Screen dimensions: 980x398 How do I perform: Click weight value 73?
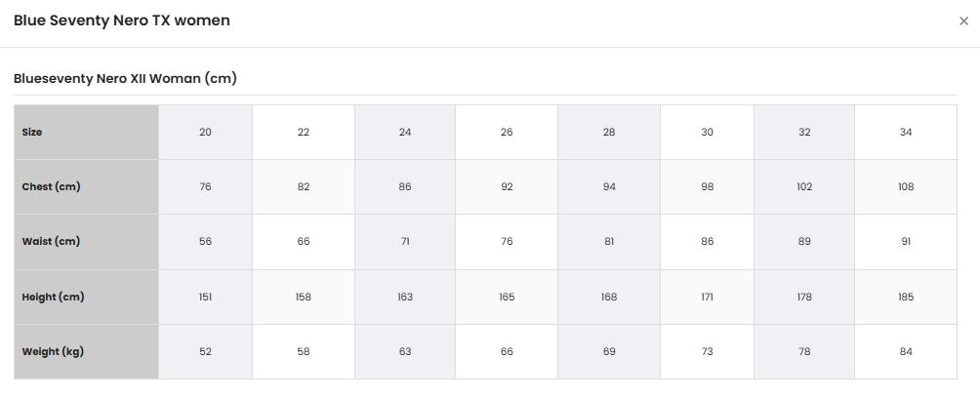[707, 352]
